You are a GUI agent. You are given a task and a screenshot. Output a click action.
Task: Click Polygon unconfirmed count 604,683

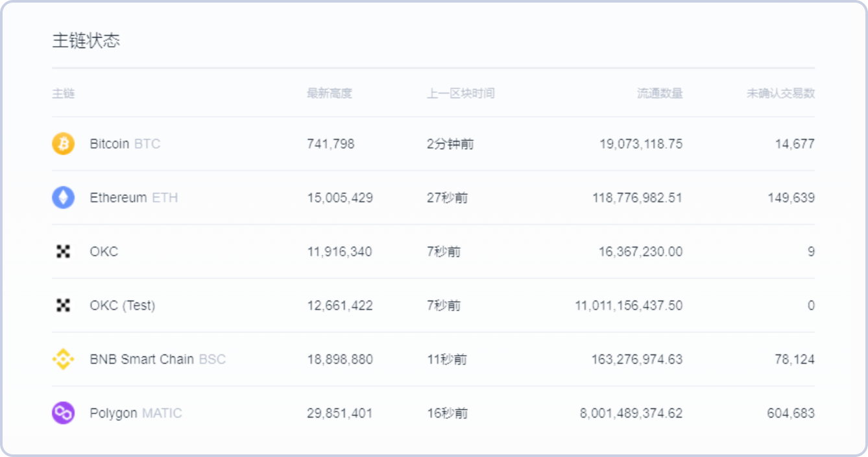coord(791,413)
